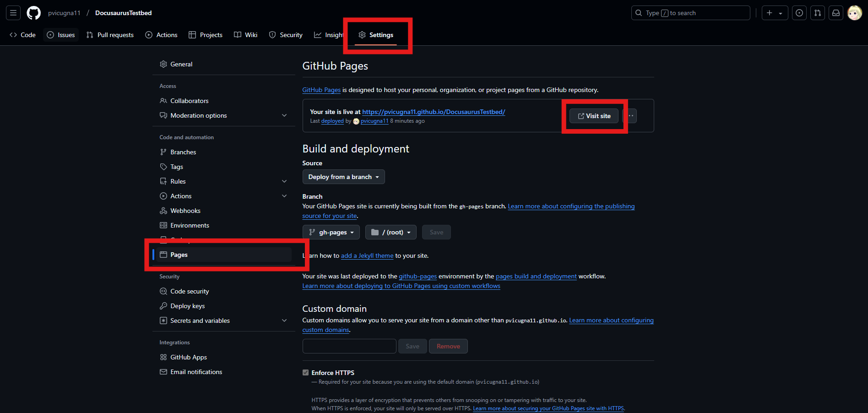The width and height of the screenshot is (868, 413).
Task: Click the ellipsis next to Visit site
Action: 630,116
